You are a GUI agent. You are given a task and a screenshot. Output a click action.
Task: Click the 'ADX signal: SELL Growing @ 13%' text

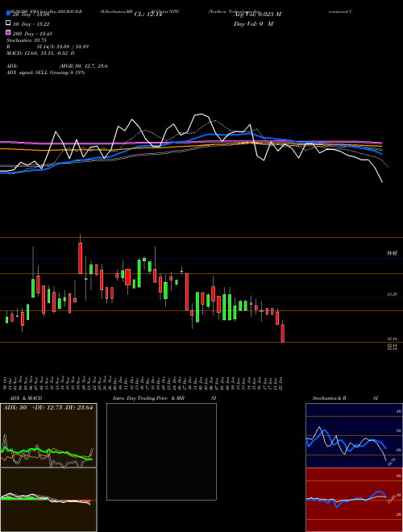[x=45, y=73]
